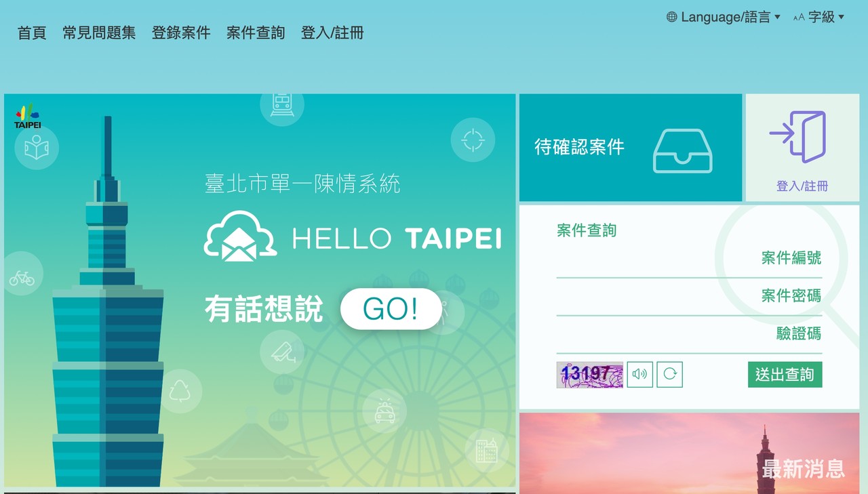This screenshot has width=868, height=494.
Task: Click the cloud envelope Hello Taipei icon
Action: (x=240, y=236)
